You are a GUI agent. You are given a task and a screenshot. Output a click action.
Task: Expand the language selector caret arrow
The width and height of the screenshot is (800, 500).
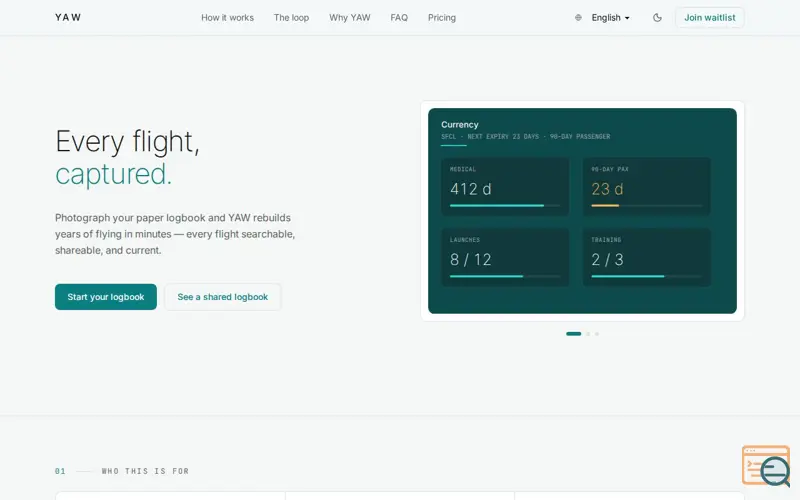627,18
